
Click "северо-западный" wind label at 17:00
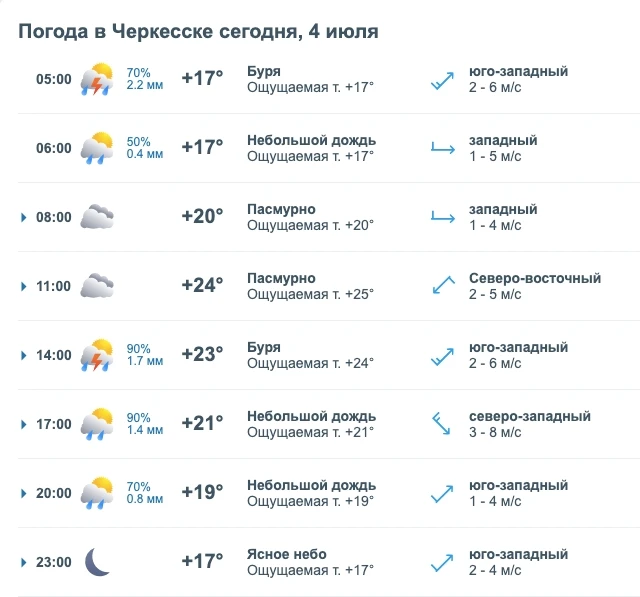(x=530, y=416)
